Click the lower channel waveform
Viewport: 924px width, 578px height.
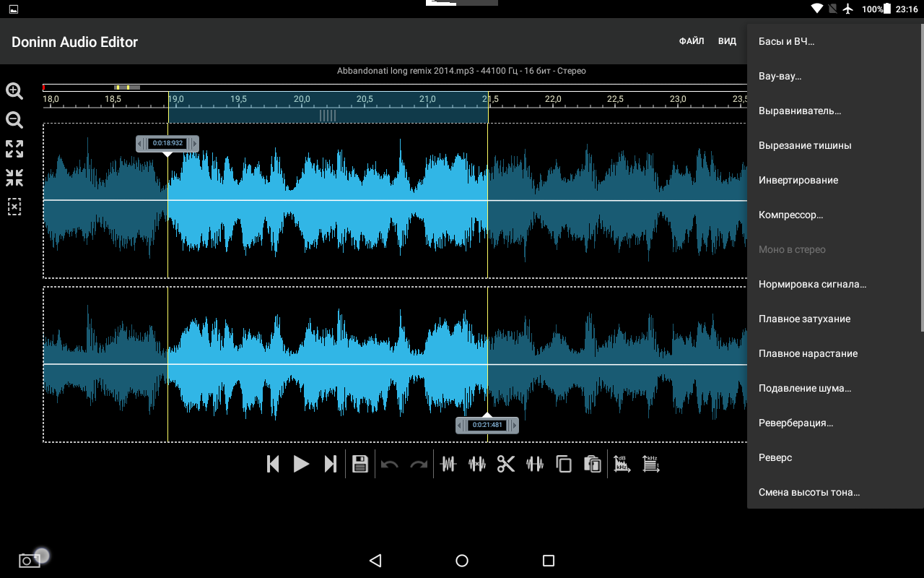click(395, 365)
